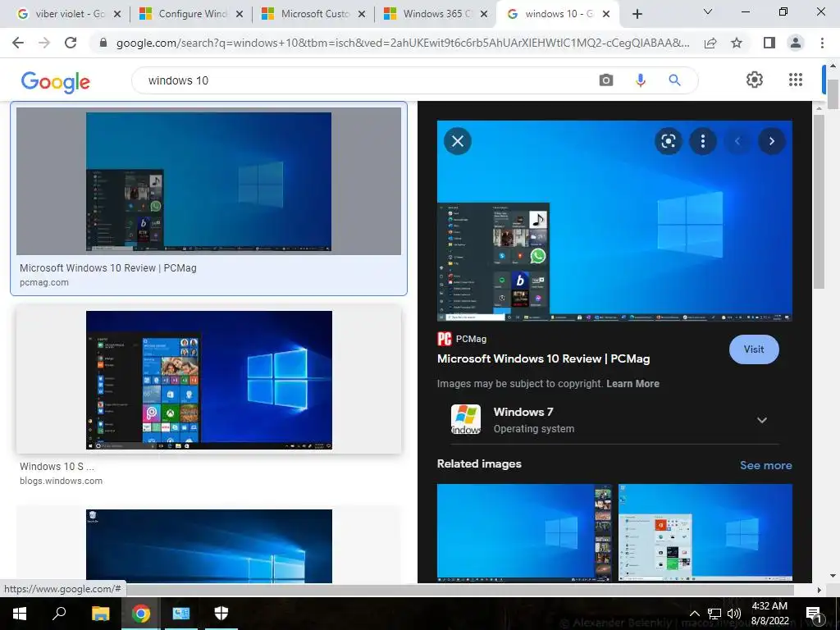Open second related image with light Start menu
This screenshot has height=630, width=840.
(x=705, y=532)
